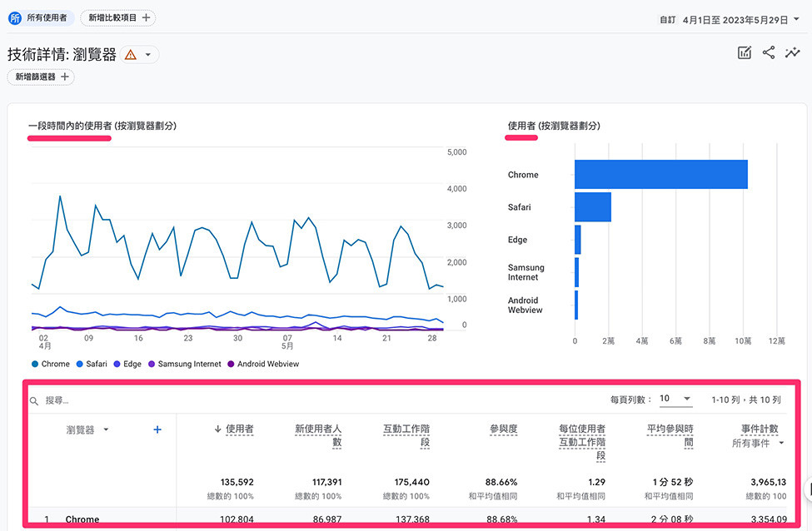Click the Safari bar in the bar chart

coord(593,207)
